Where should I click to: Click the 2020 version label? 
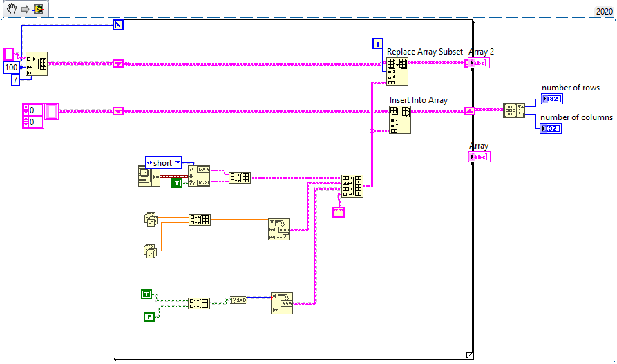605,12
